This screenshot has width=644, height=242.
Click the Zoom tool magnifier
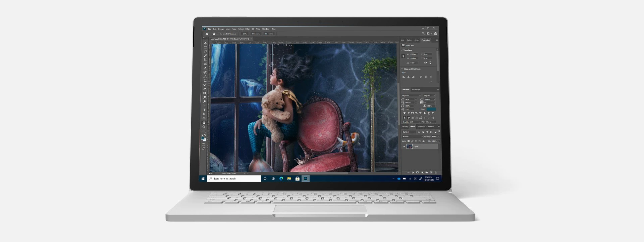point(204,127)
